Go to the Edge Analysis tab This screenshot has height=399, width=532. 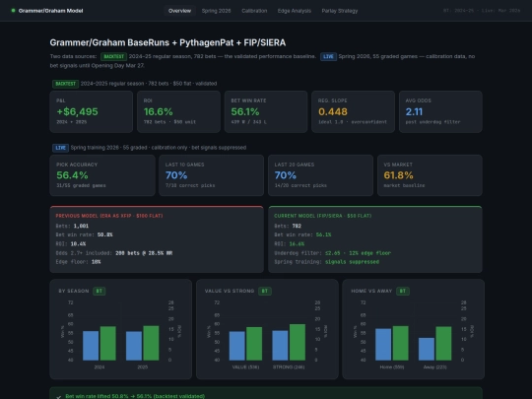tap(295, 11)
